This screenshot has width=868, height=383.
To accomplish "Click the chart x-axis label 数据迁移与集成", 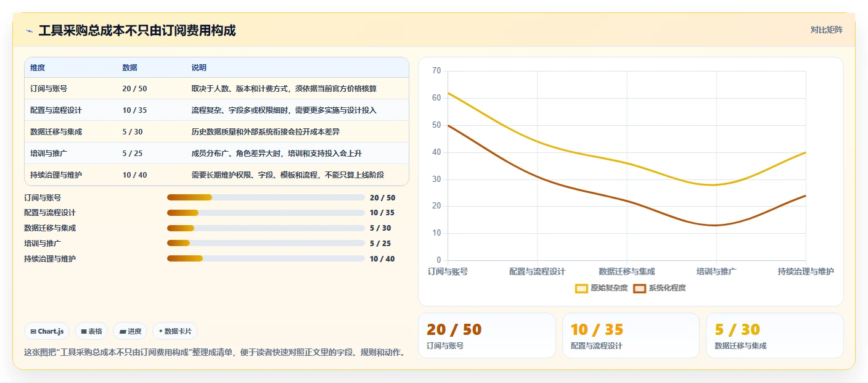I will (x=627, y=271).
